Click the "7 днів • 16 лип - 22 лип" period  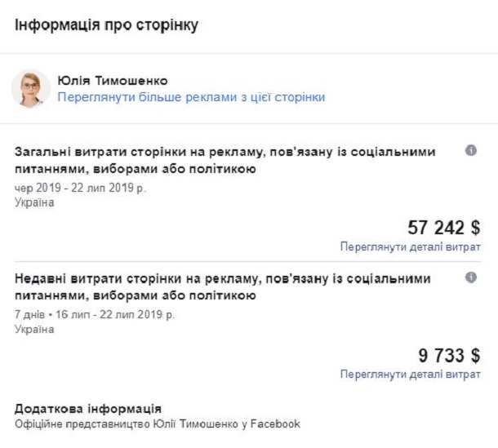click(x=94, y=314)
